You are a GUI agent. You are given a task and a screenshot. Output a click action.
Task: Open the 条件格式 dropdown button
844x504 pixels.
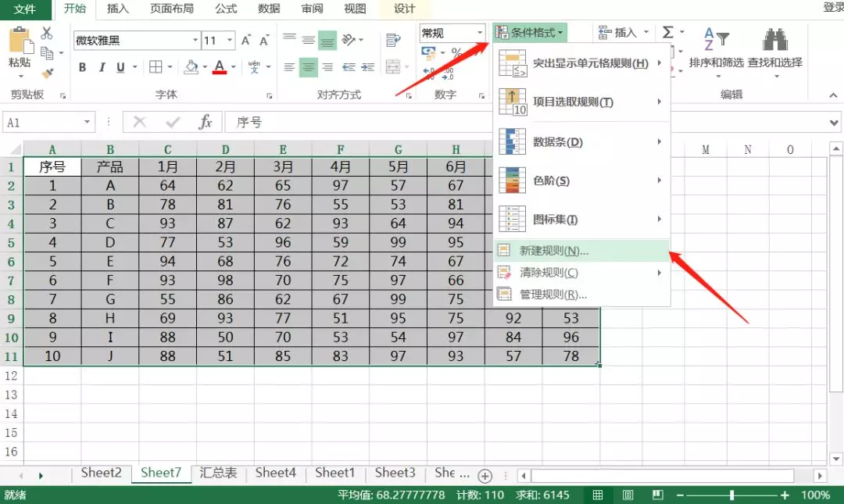coord(530,33)
